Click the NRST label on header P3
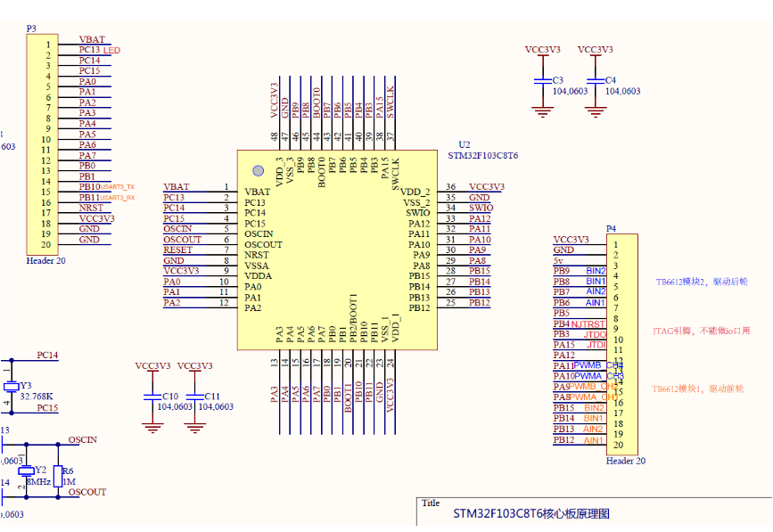Viewport: 773px width, 532px height. tap(91, 208)
